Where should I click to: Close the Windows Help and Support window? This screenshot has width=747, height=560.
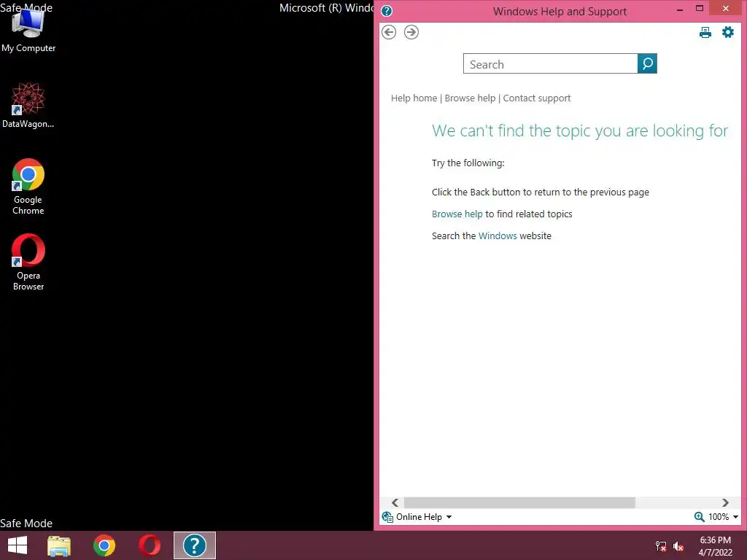726,9
